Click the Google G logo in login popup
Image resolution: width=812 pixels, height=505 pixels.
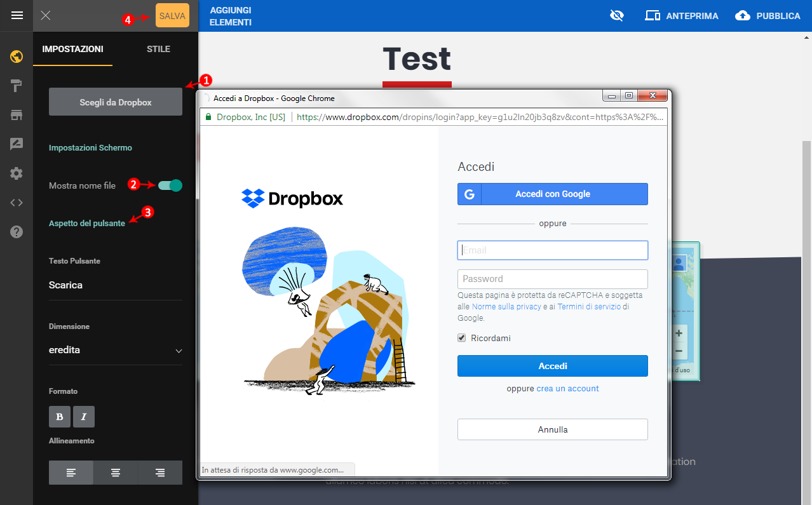470,194
